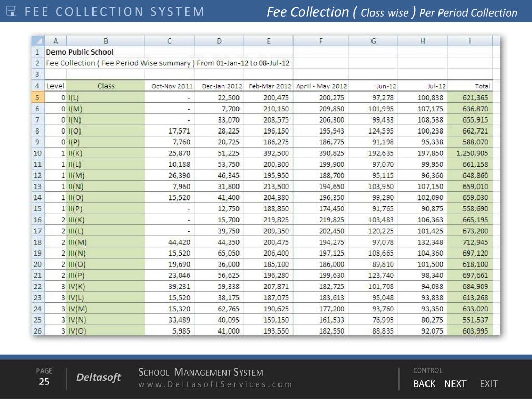Viewport: 532px width, 399px height.
Task: Select column D header
Action: click(219, 41)
